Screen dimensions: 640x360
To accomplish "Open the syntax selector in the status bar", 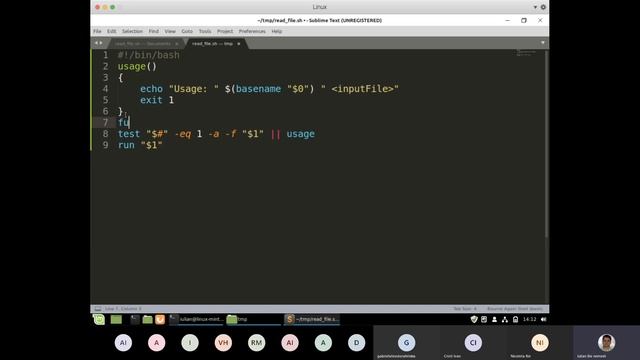I will (515, 309).
